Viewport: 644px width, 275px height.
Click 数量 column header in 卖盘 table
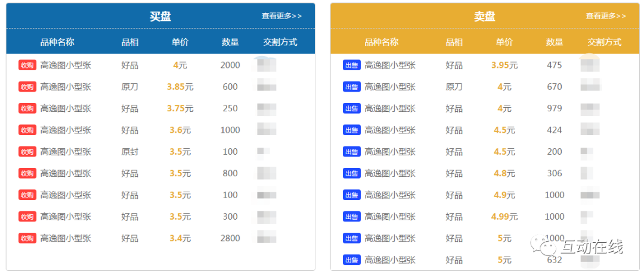coord(555,42)
